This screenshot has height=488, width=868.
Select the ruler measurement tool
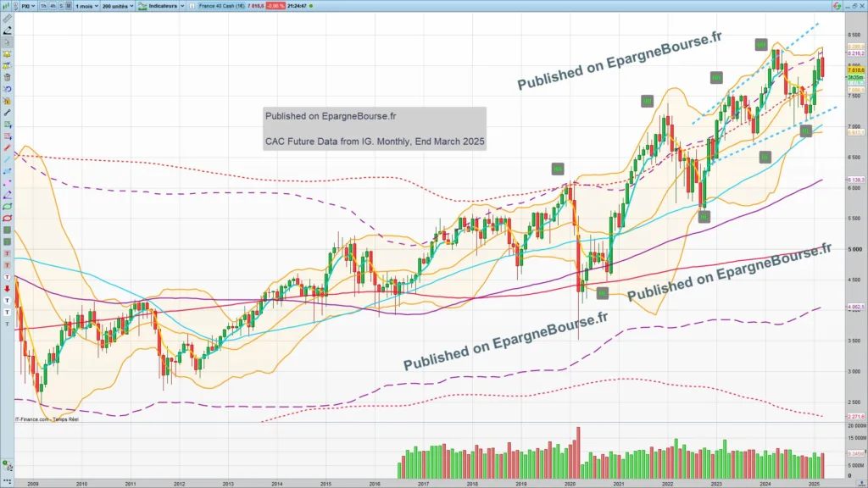click(7, 19)
